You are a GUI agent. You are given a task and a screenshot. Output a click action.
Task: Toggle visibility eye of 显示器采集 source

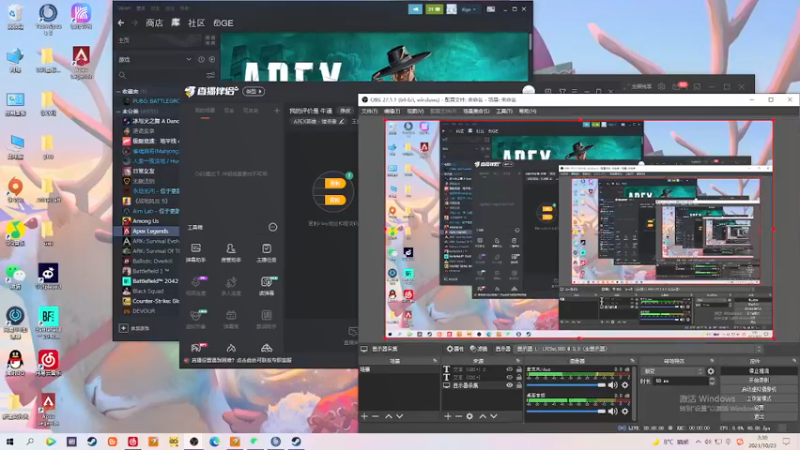click(509, 385)
